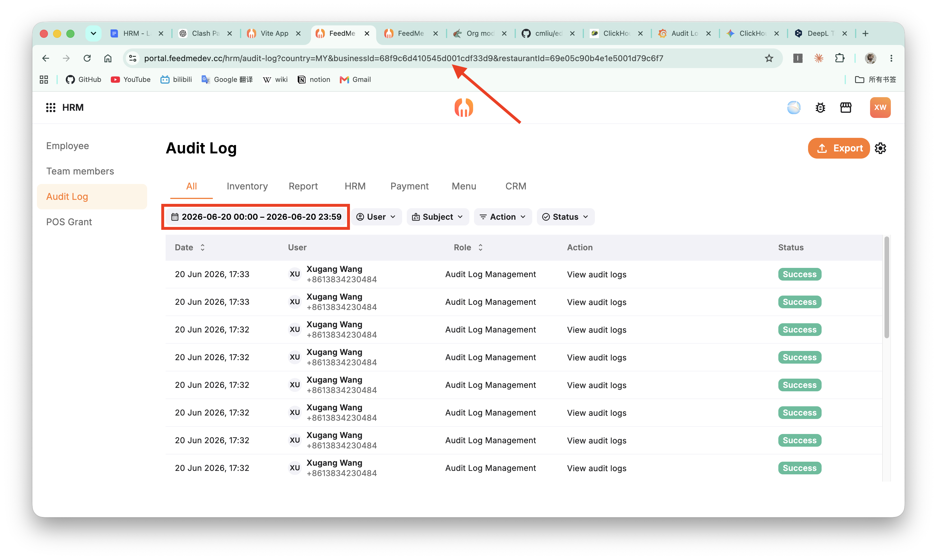
Task: Click the table vertical scrollbar
Action: [887, 287]
